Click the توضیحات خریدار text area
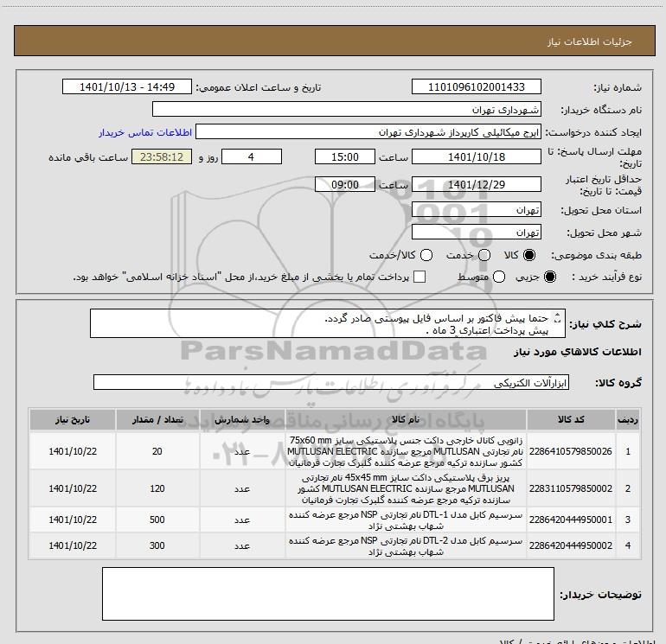This screenshot has width=666, height=644. 328,594
